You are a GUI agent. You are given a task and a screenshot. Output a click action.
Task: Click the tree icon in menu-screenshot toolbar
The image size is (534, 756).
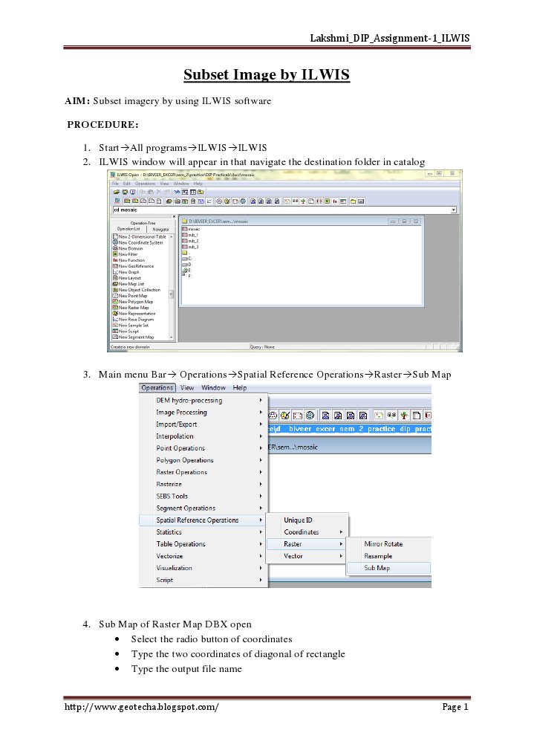(404, 415)
